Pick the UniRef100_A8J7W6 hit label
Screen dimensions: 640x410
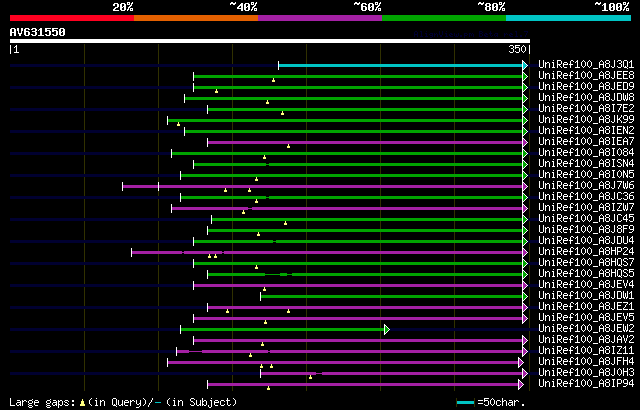click(586, 186)
